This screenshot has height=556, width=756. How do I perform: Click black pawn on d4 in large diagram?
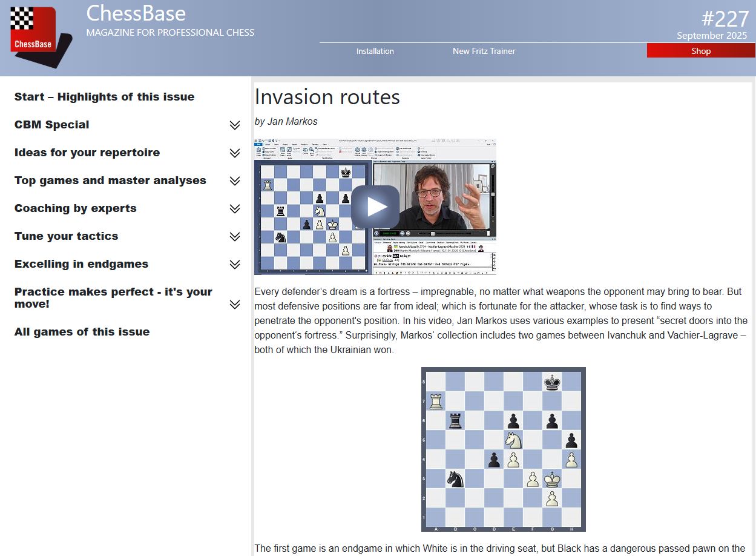click(x=494, y=460)
